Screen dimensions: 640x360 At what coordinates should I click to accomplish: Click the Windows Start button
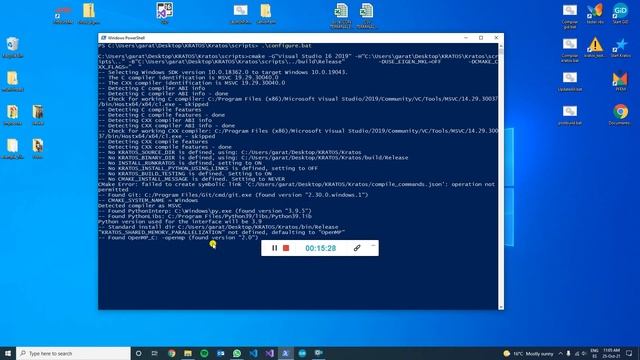(x=8, y=353)
